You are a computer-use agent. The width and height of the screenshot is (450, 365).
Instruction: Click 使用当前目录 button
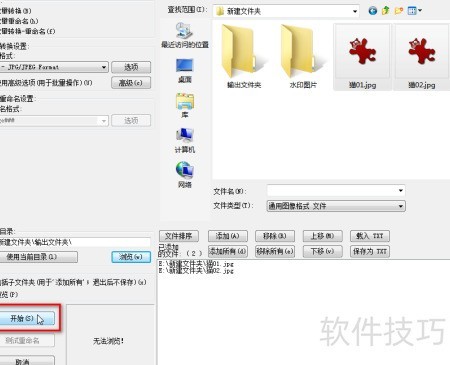click(x=39, y=257)
